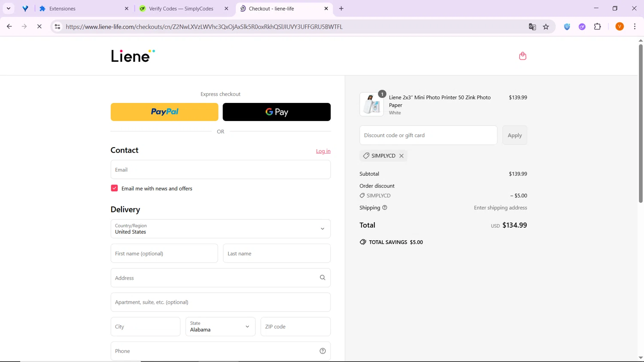Open the purple circular extension icon
Image resolution: width=644 pixels, height=362 pixels.
click(582, 27)
